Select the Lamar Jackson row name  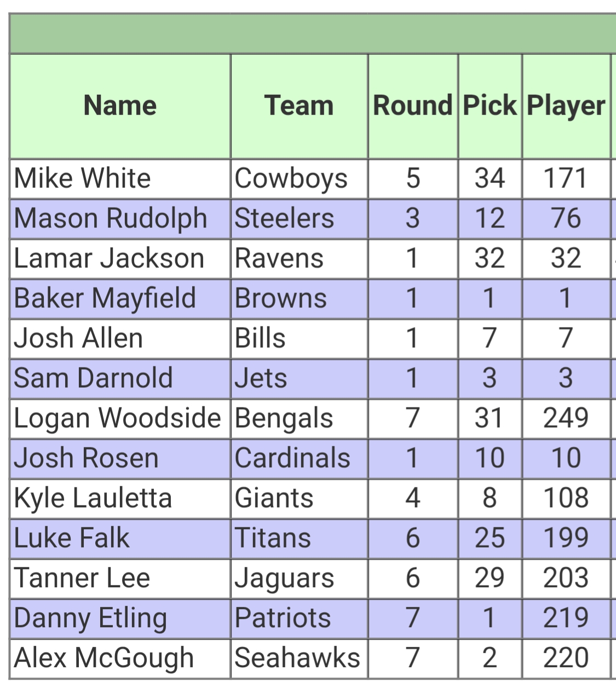coord(109,259)
